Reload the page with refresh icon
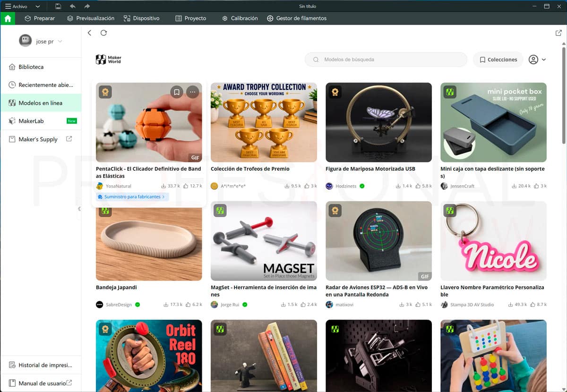Image resolution: width=567 pixels, height=392 pixels. (x=104, y=33)
